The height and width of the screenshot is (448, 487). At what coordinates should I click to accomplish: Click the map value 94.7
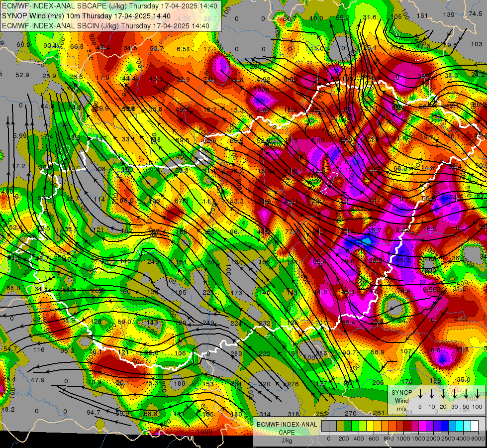94,413
